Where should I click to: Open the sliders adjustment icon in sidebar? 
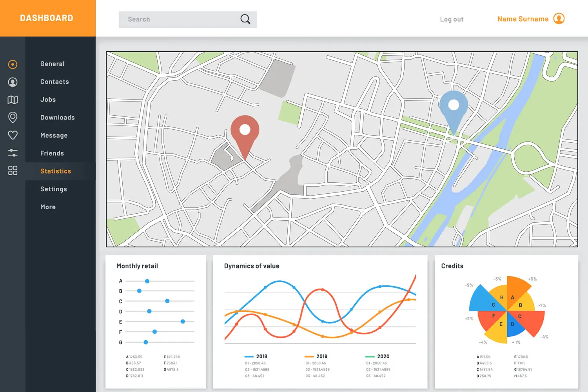pos(13,153)
